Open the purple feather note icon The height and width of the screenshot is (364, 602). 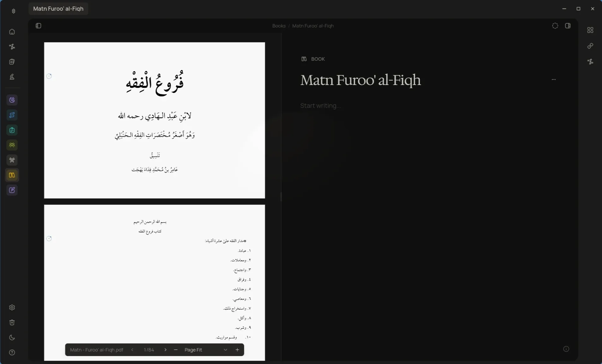12,190
